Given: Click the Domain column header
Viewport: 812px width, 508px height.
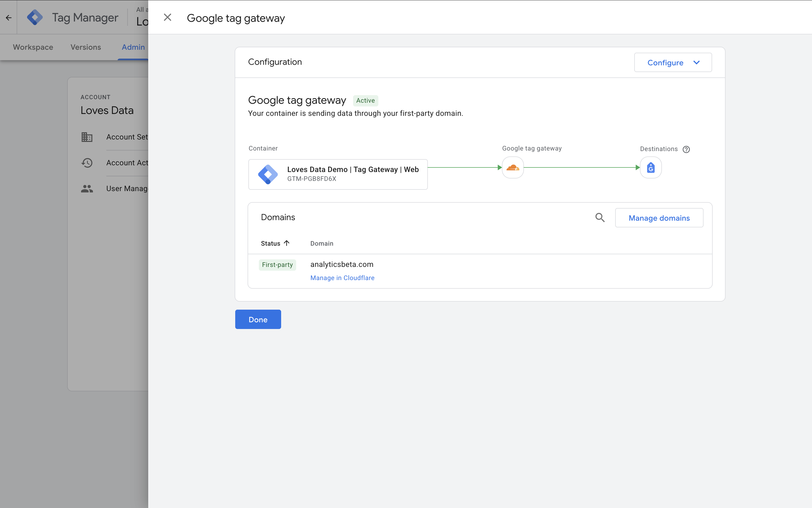Looking at the screenshot, I should [321, 243].
